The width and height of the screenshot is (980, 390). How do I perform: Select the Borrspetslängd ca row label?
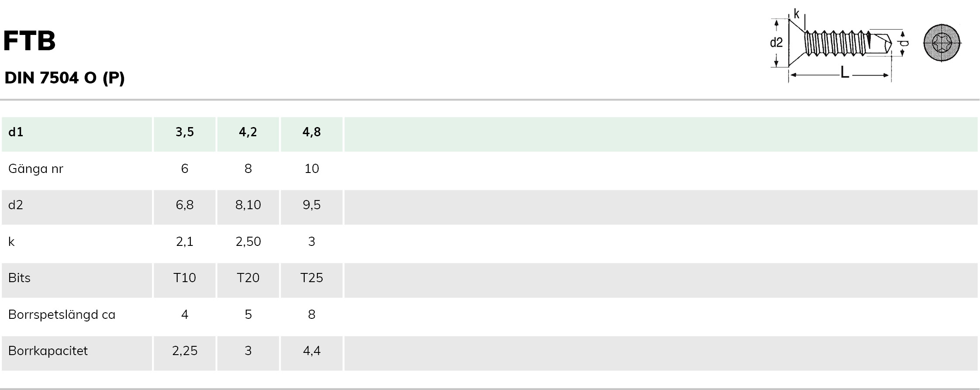62,315
